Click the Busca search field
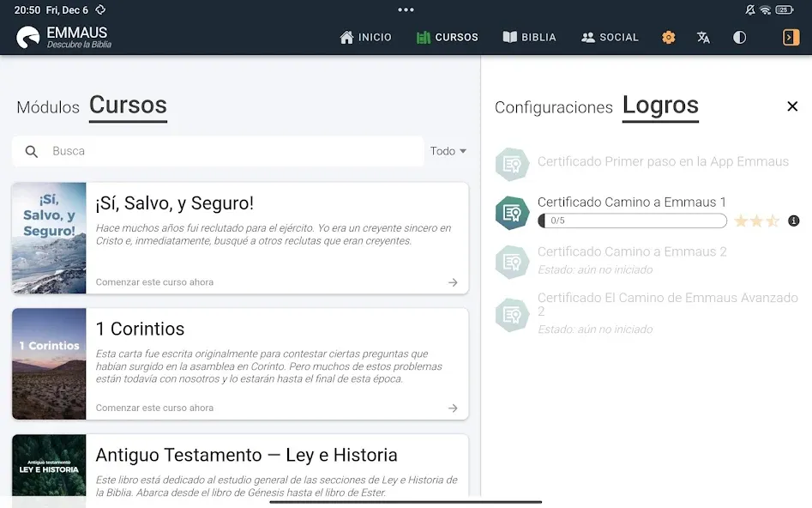Viewport: 812px width, 508px height. (x=218, y=151)
